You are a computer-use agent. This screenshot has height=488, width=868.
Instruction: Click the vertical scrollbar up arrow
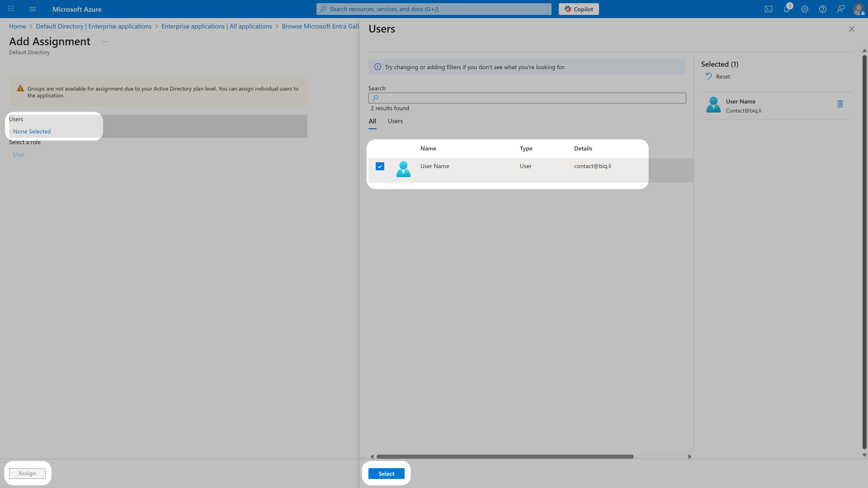coord(864,51)
